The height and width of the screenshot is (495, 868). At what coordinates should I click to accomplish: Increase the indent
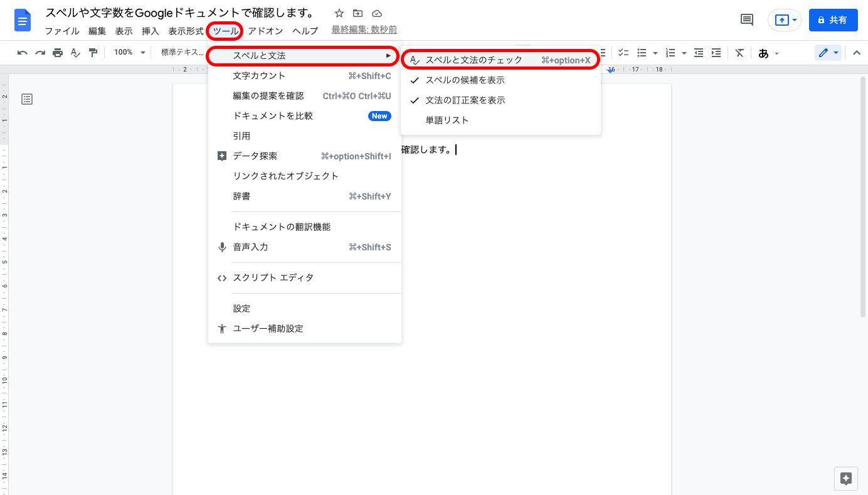point(716,53)
